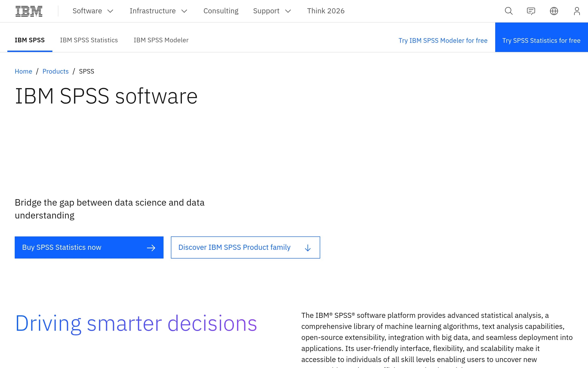Click the paragraph starting The IBM SPSS software platform
588x368 pixels.
437,339
